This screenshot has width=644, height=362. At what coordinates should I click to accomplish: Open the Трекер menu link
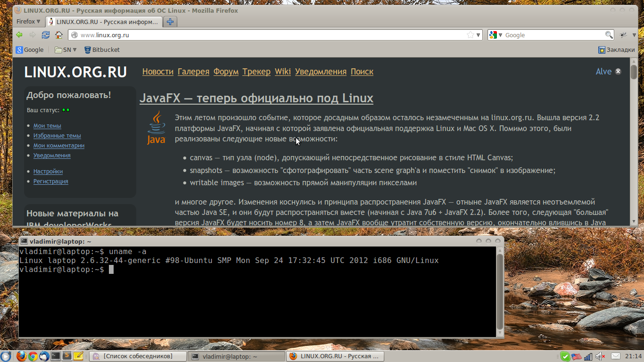tap(256, 72)
